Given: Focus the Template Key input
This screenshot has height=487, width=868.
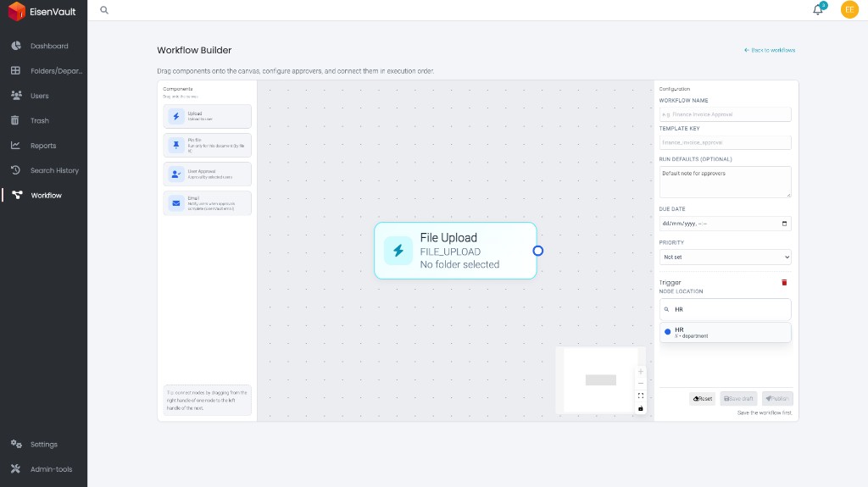Looking at the screenshot, I should click(725, 142).
